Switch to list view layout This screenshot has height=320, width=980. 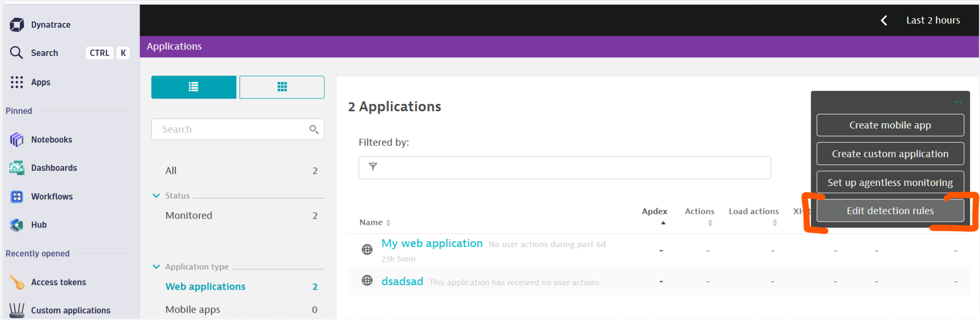(193, 87)
